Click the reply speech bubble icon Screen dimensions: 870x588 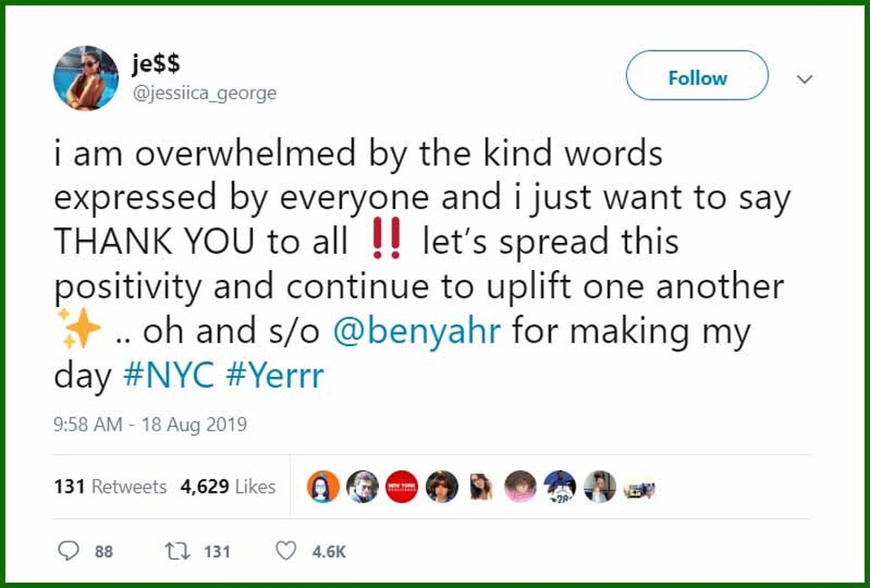tap(69, 551)
